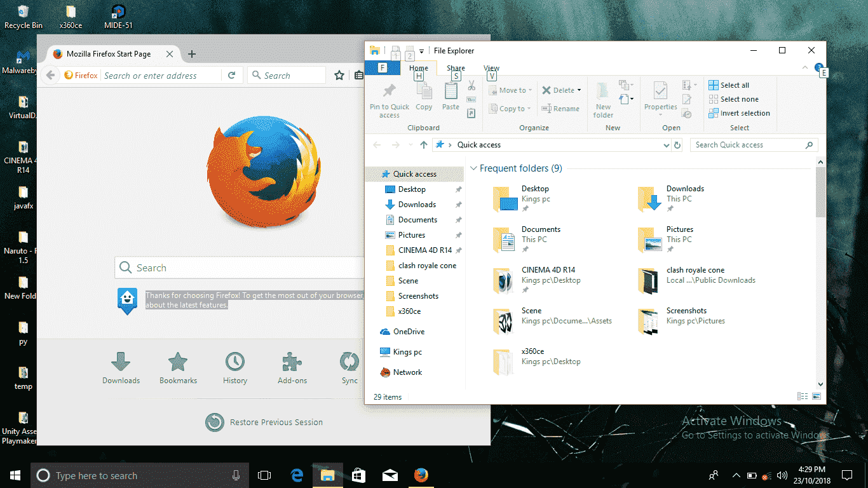
Task: Minimize the ribbon with the chevron
Action: pos(806,67)
